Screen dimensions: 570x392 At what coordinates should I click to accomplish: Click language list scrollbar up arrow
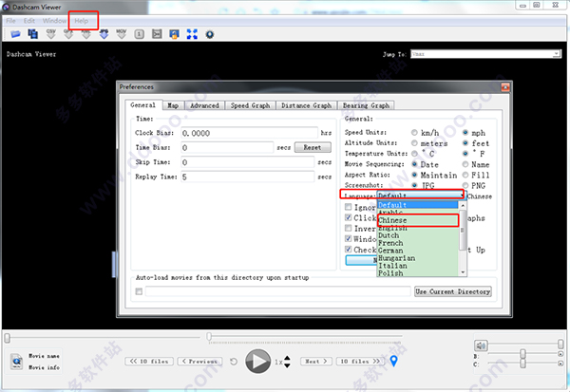coord(463,206)
